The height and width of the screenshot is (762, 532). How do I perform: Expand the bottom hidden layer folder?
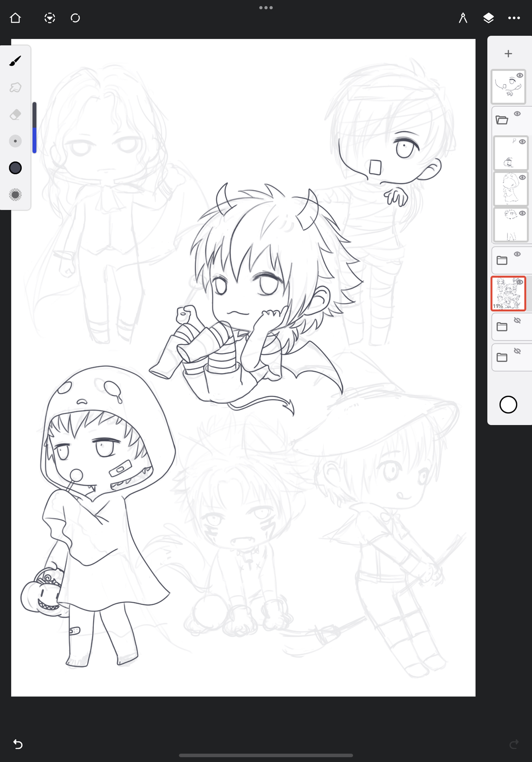pyautogui.click(x=502, y=357)
